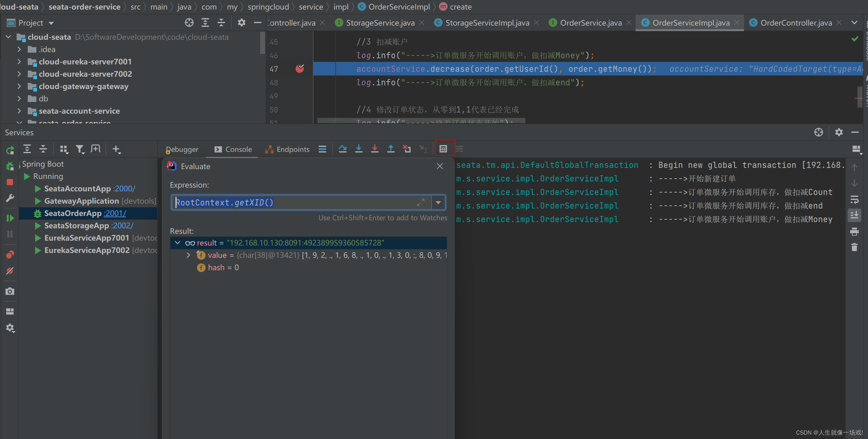868x439 pixels.
Task: Rerun the service with green arrow icon
Action: pyautogui.click(x=10, y=150)
